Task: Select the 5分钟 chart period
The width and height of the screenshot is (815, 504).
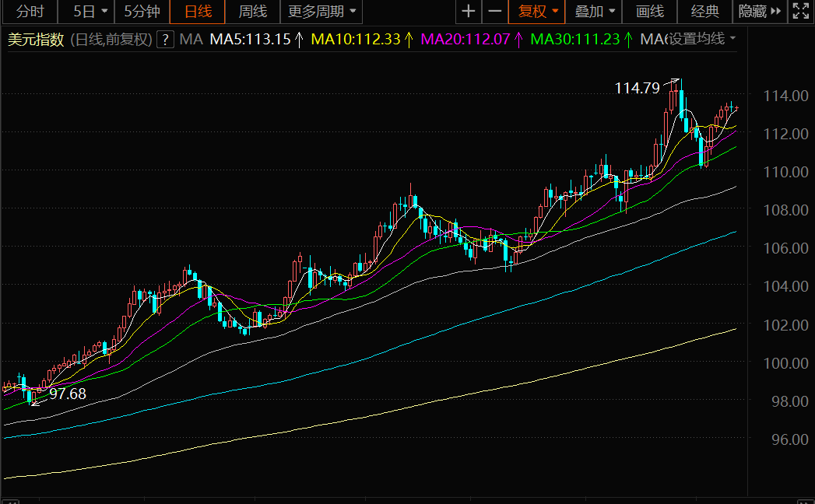Action: (142, 12)
